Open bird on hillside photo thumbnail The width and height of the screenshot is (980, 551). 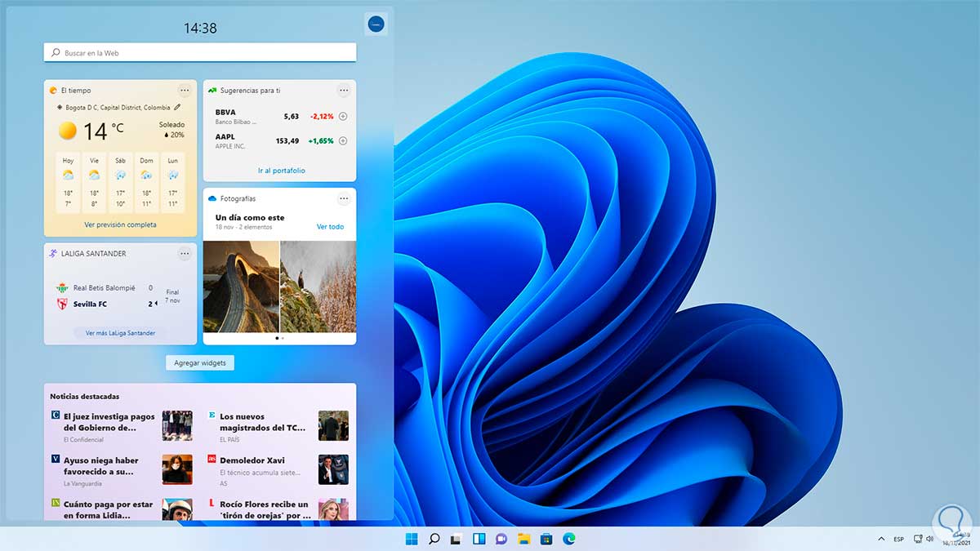pyautogui.click(x=318, y=287)
